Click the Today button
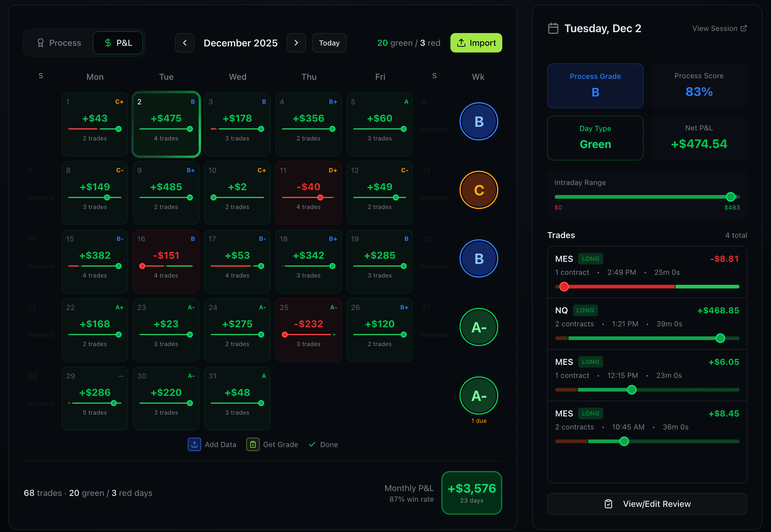The image size is (771, 532). click(329, 43)
